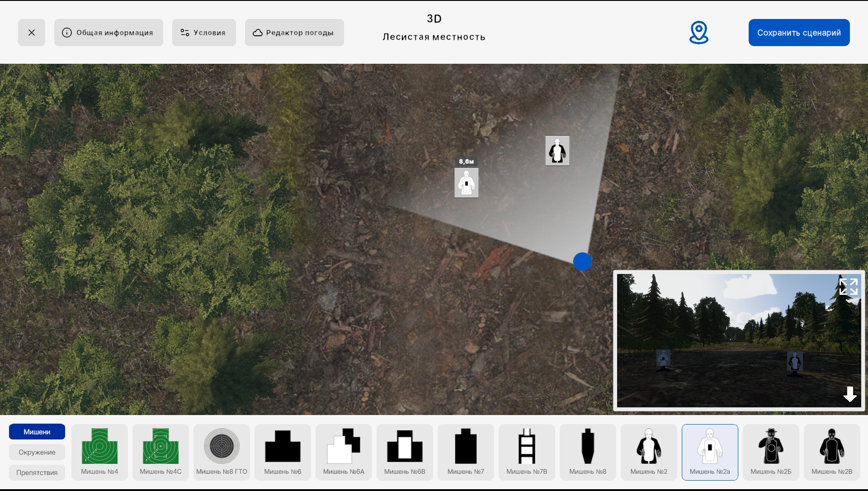The height and width of the screenshot is (491, 868).
Task: Select target Мишень №6
Action: coord(283,452)
